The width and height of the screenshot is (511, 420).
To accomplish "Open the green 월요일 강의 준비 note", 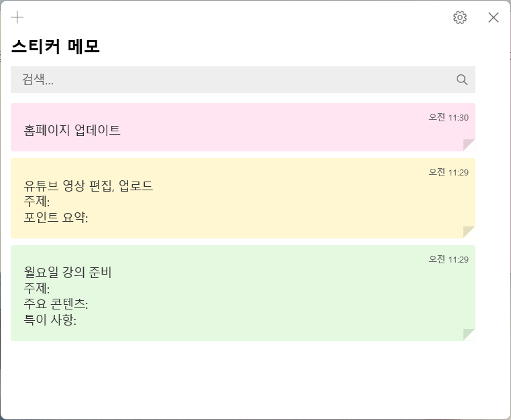I will [x=243, y=293].
